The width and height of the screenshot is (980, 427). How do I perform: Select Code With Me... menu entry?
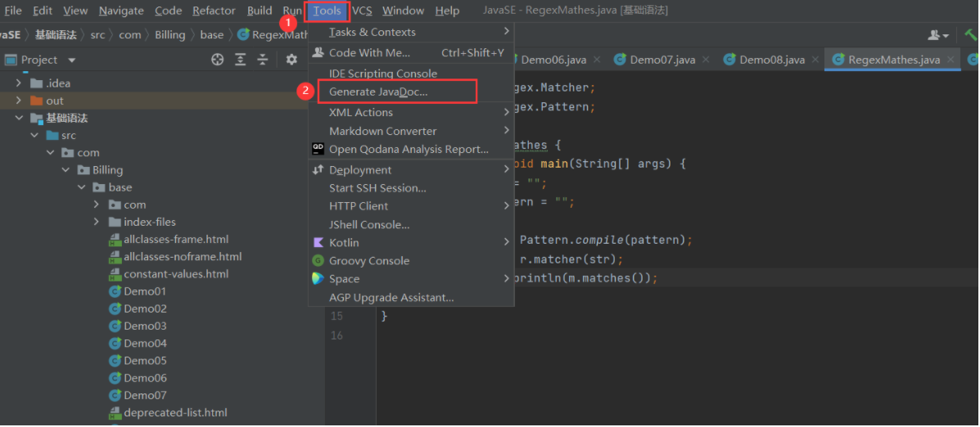click(x=411, y=52)
